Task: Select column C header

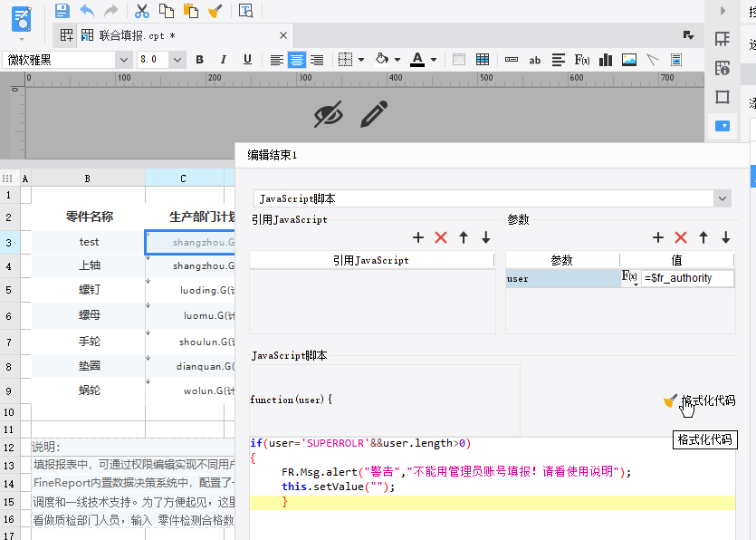Action: point(183,178)
